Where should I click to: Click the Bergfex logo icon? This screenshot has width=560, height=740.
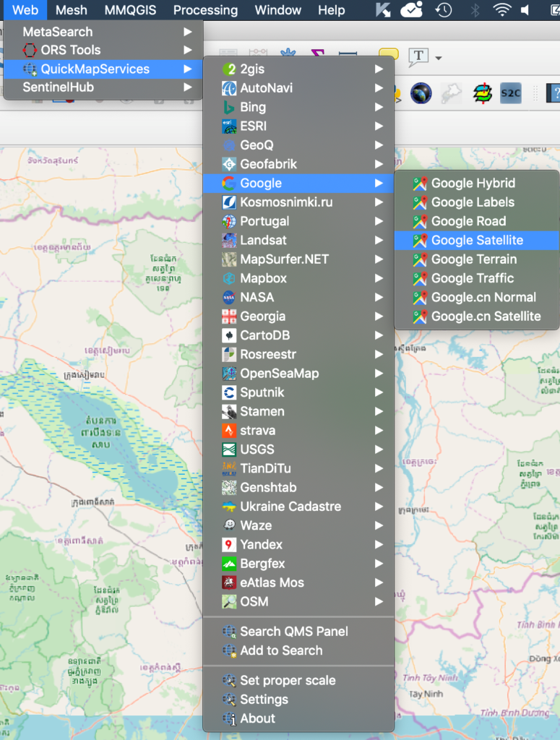(229, 564)
